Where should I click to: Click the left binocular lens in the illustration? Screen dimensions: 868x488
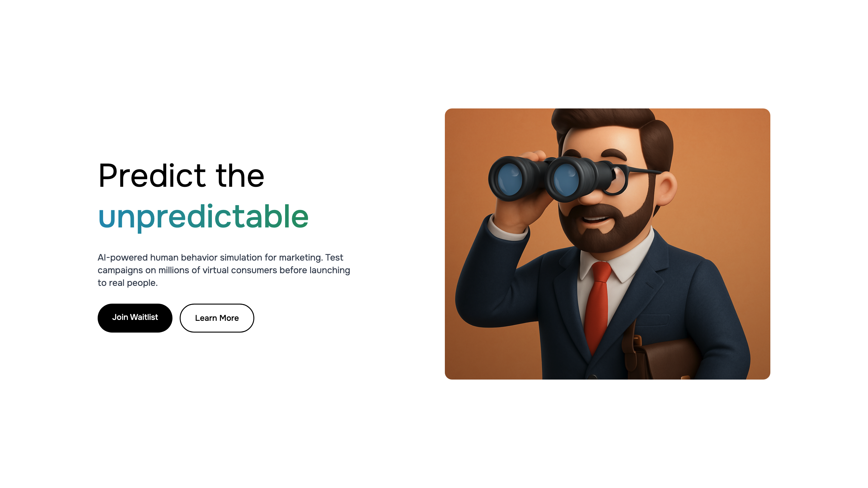(509, 179)
